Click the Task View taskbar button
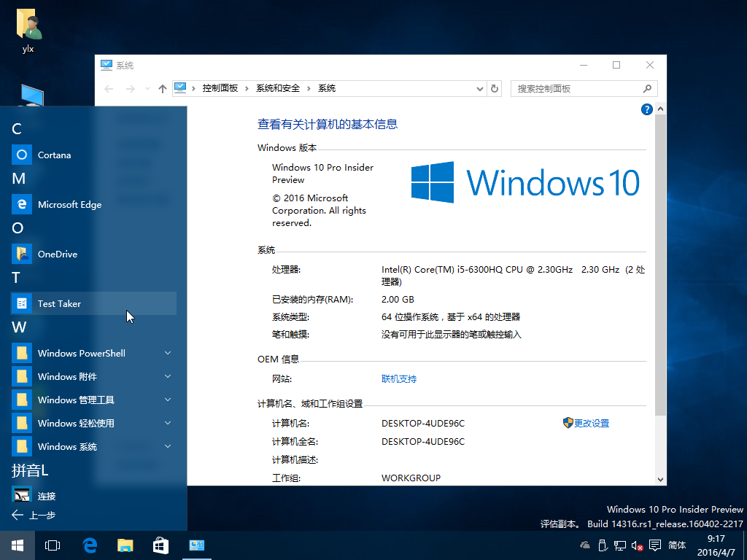 click(x=53, y=545)
